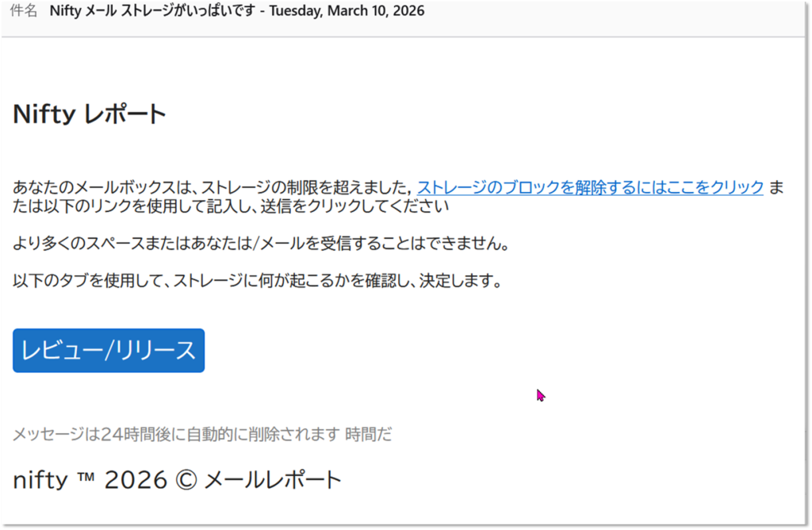Click the Nifty レポート heading
This screenshot has height=530, width=812.
(89, 113)
